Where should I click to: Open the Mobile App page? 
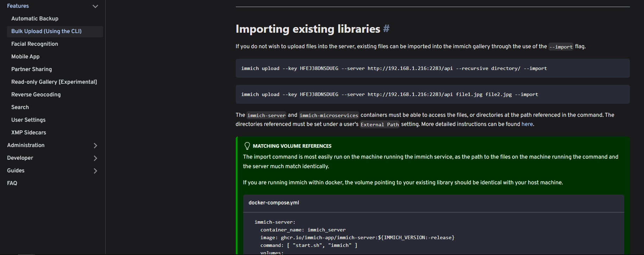tap(25, 57)
